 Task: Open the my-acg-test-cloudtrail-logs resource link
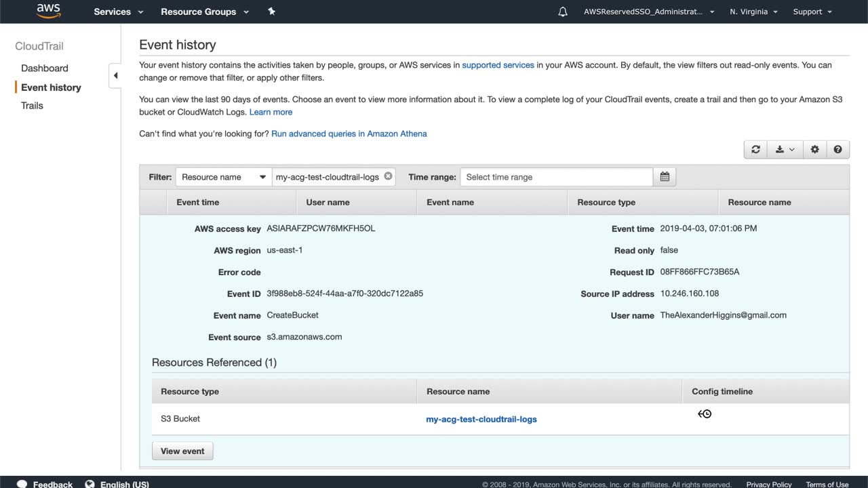tap(481, 420)
